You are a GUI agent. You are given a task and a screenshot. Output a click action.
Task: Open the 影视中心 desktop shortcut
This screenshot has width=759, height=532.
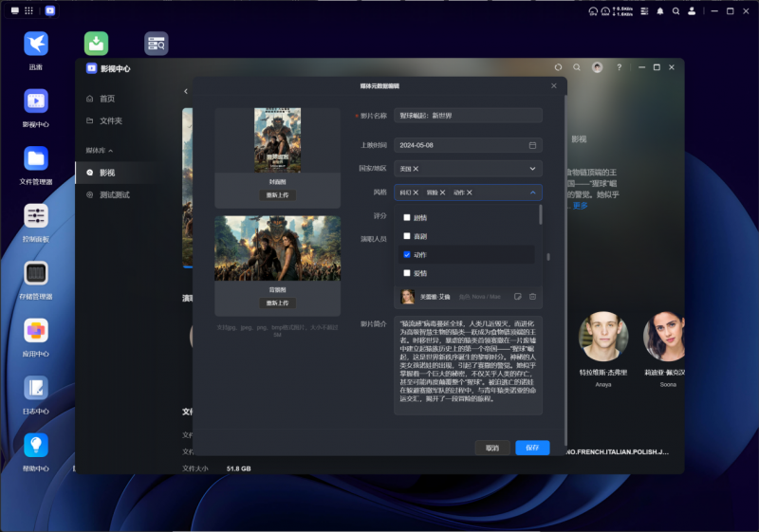click(x=36, y=101)
